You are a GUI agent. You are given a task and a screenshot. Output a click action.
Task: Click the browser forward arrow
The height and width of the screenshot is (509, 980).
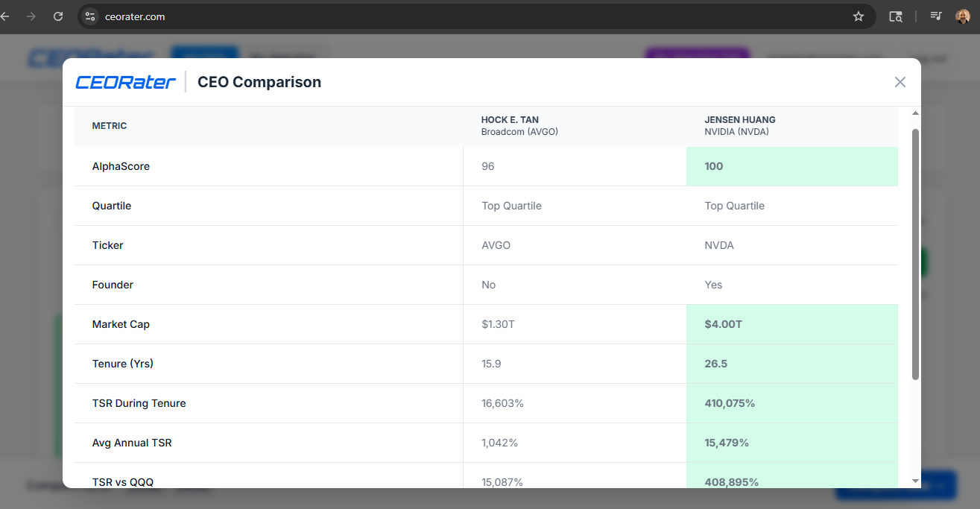coord(31,16)
